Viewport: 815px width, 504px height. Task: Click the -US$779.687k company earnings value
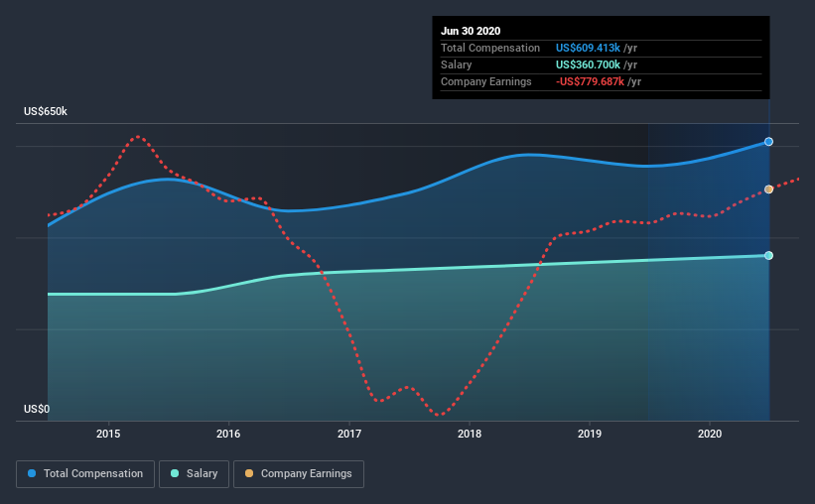590,81
